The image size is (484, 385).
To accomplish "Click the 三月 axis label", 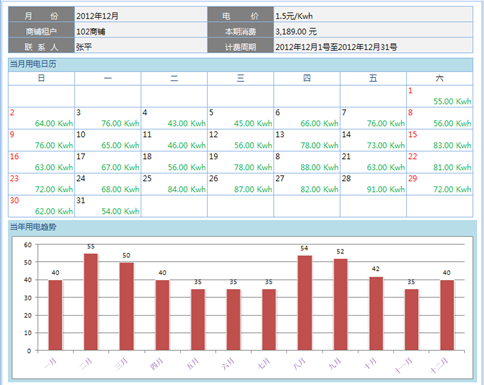I will [121, 364].
